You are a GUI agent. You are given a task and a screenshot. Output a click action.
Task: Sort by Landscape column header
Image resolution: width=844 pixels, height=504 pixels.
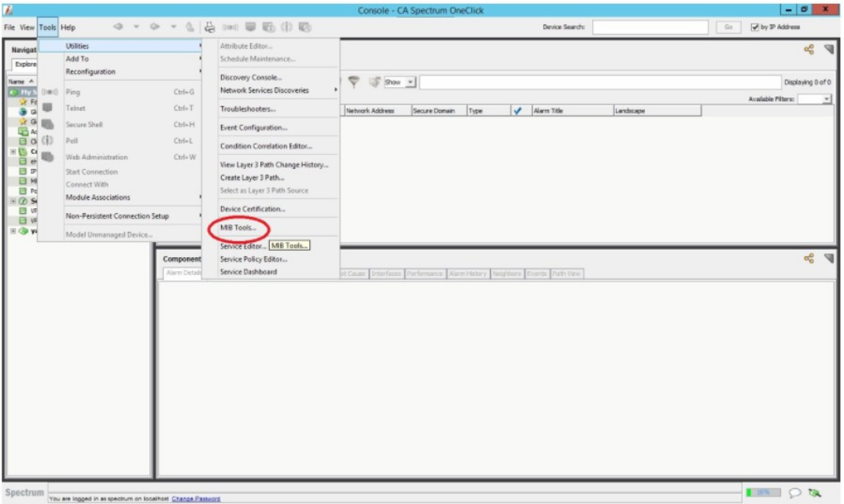657,111
